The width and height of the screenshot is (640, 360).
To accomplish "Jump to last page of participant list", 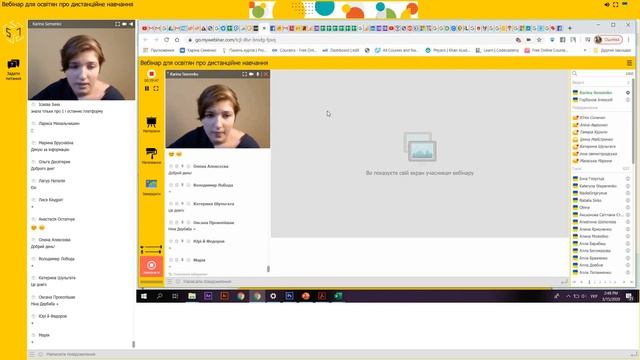I will click(631, 282).
